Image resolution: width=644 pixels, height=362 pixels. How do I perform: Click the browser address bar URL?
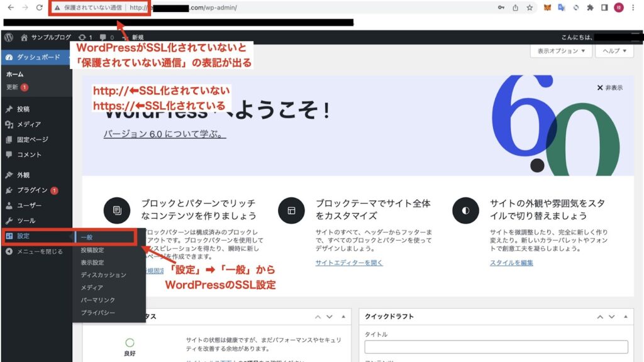coord(183,8)
